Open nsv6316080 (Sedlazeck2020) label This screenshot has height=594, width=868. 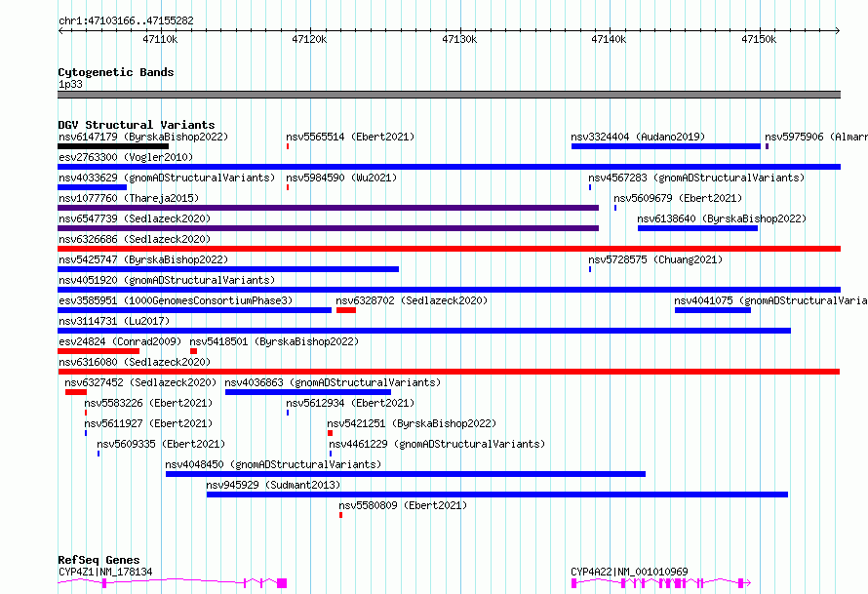point(135,362)
